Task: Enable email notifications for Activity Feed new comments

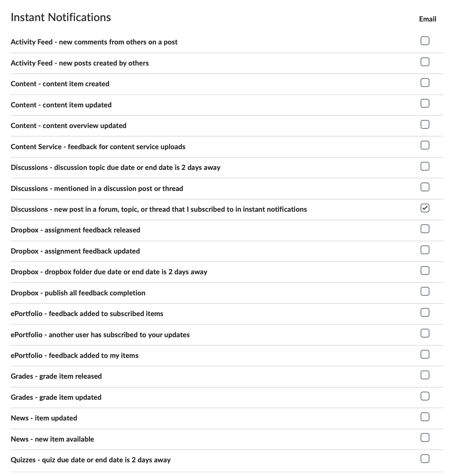Action: coord(425,41)
